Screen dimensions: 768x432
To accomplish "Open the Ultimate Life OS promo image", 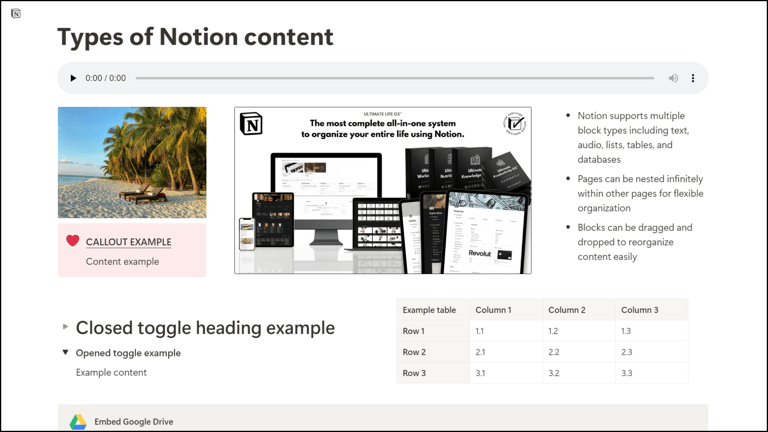I will pyautogui.click(x=383, y=191).
